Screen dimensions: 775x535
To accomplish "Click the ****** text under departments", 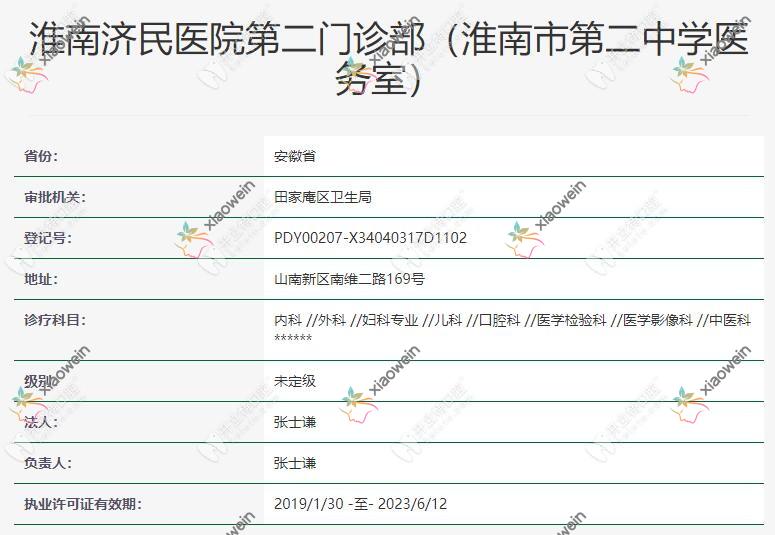I will [293, 338].
